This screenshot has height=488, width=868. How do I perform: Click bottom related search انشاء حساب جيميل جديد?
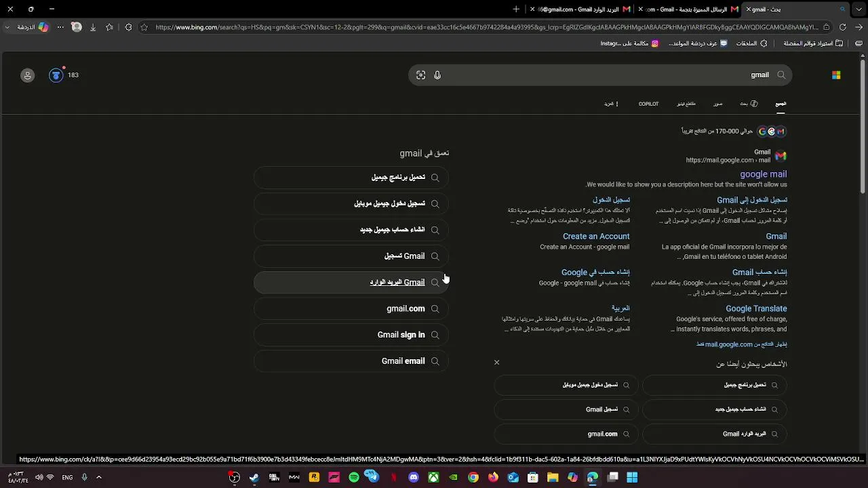pos(715,409)
